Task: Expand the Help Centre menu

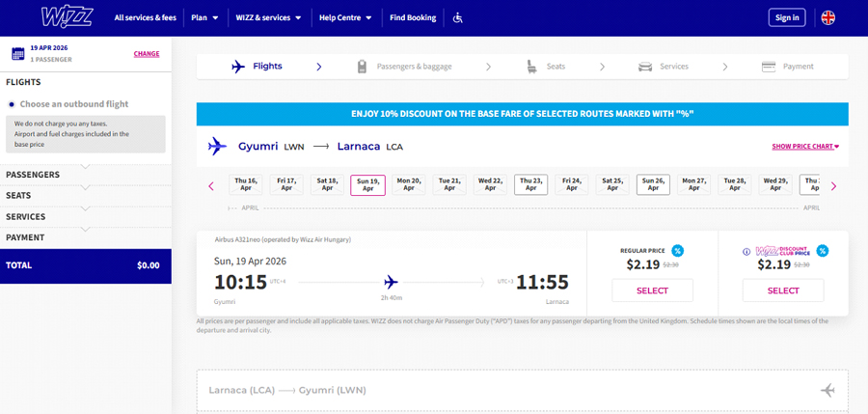Action: point(345,17)
